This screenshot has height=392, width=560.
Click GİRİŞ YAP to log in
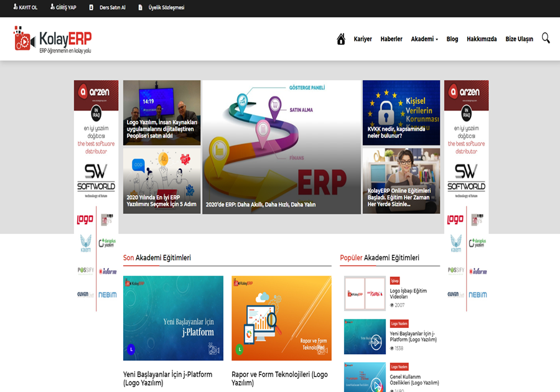(x=63, y=7)
